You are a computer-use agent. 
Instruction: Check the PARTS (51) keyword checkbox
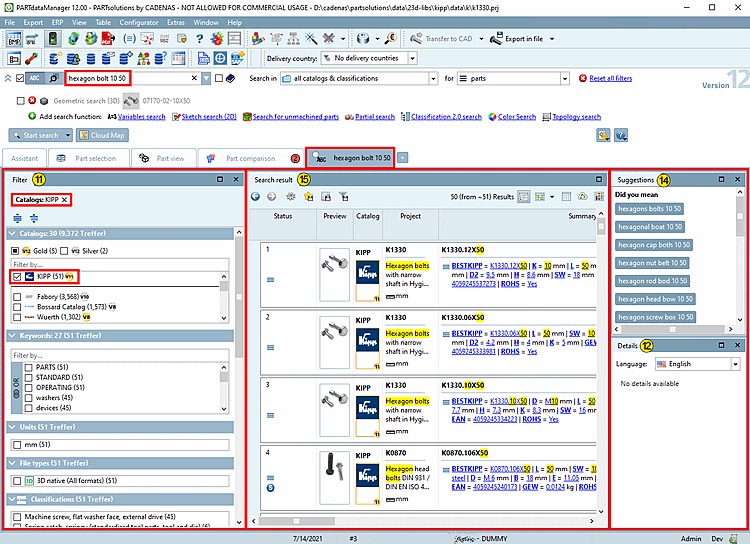pyautogui.click(x=28, y=367)
